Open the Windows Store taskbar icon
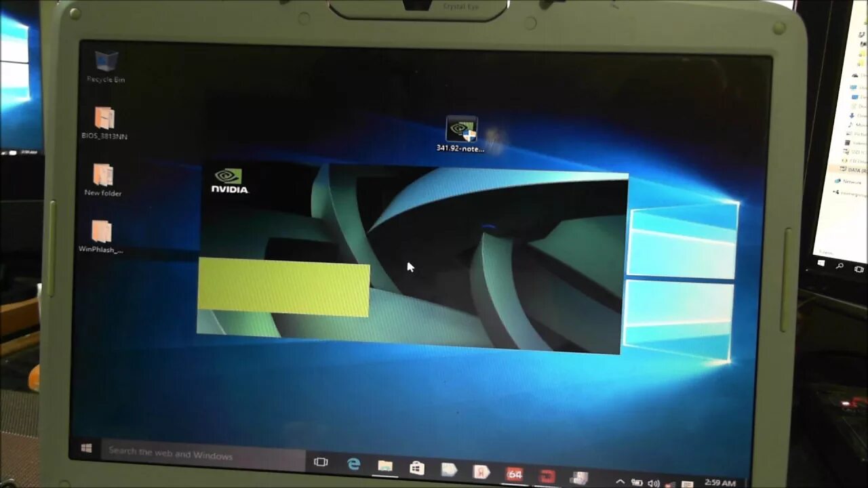The width and height of the screenshot is (868, 488). (x=416, y=468)
